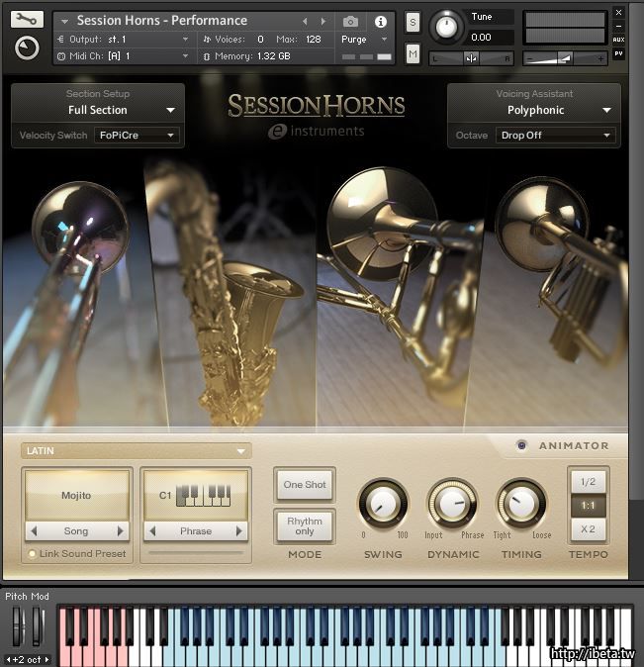Expand the Voicing Assistant Polyphonic dropdown
This screenshot has height=667, width=644.
(x=535, y=110)
